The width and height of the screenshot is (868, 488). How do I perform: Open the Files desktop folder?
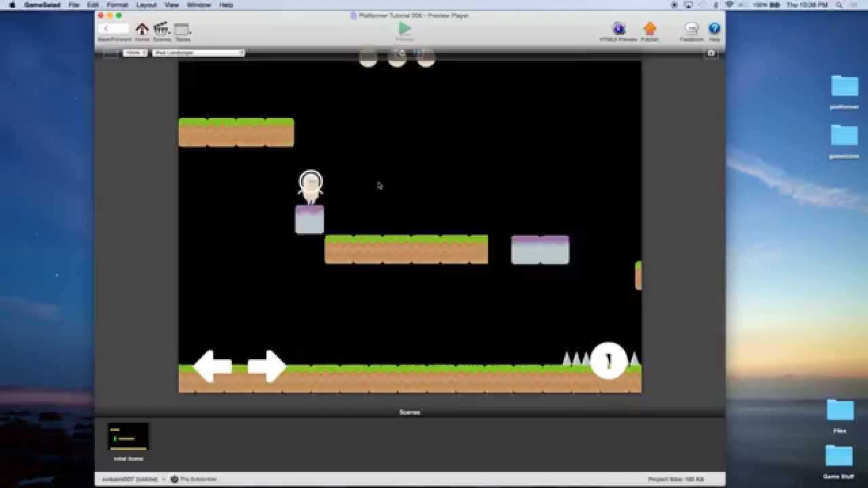tap(840, 411)
